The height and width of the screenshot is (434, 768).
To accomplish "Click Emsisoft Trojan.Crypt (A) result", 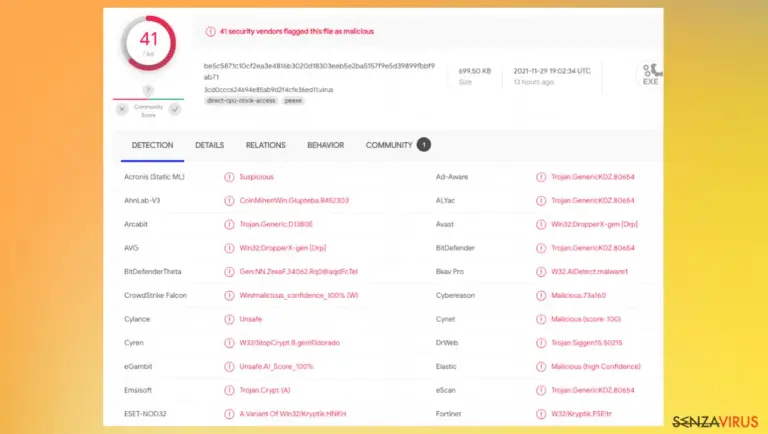I will tap(264, 390).
